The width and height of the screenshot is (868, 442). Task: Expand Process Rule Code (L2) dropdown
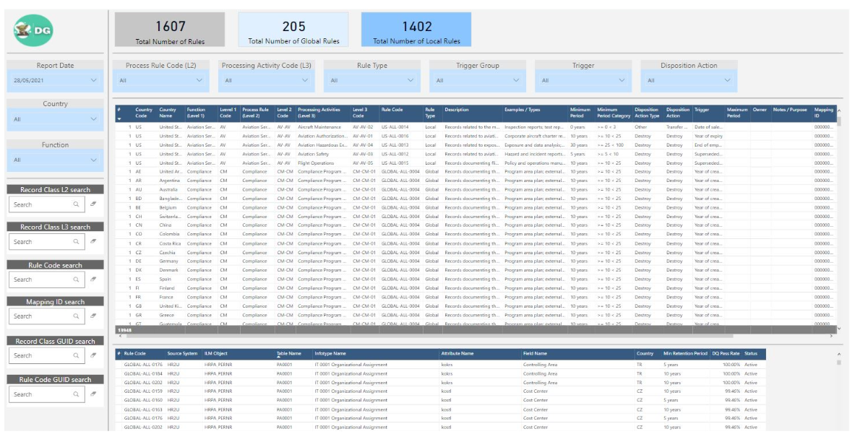161,80
